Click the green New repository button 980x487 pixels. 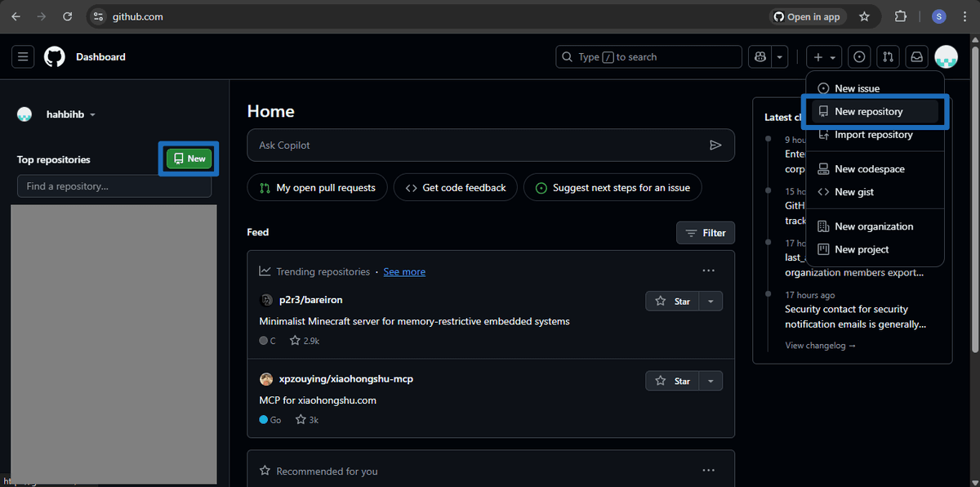coord(189,159)
